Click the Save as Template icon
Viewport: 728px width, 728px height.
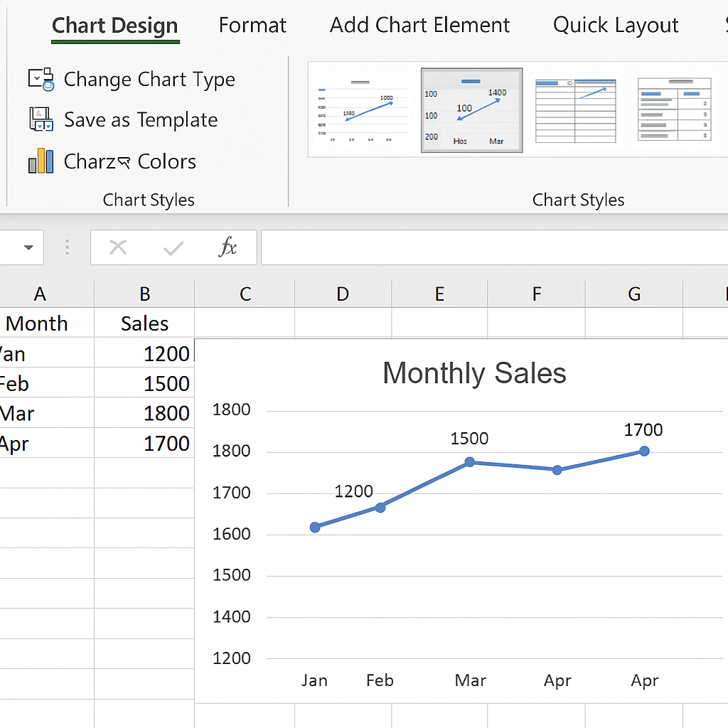(41, 119)
